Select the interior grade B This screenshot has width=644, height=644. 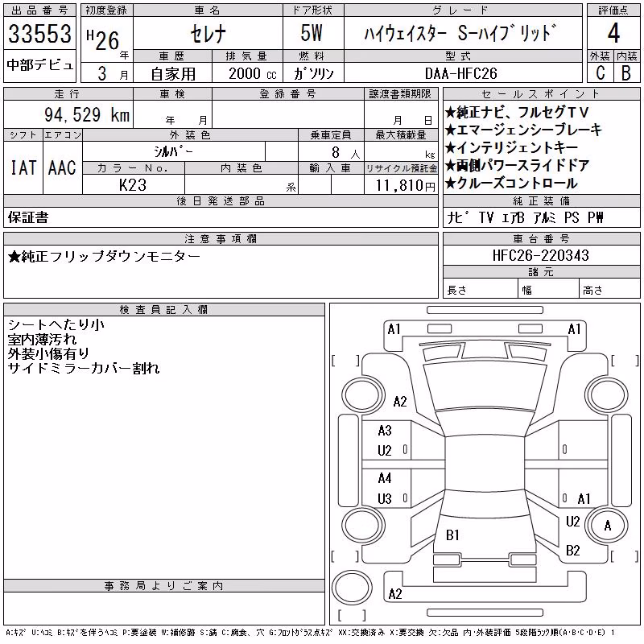pos(626,72)
